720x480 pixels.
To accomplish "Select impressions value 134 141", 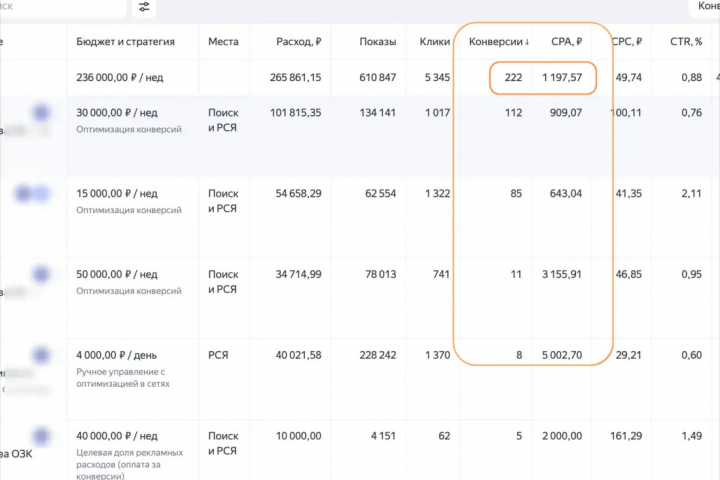I will 377,113.
